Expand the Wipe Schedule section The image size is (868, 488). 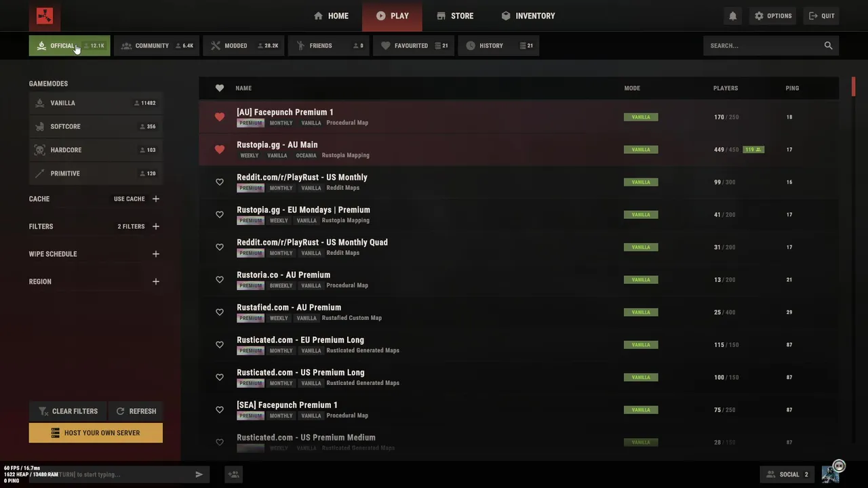[x=156, y=254]
